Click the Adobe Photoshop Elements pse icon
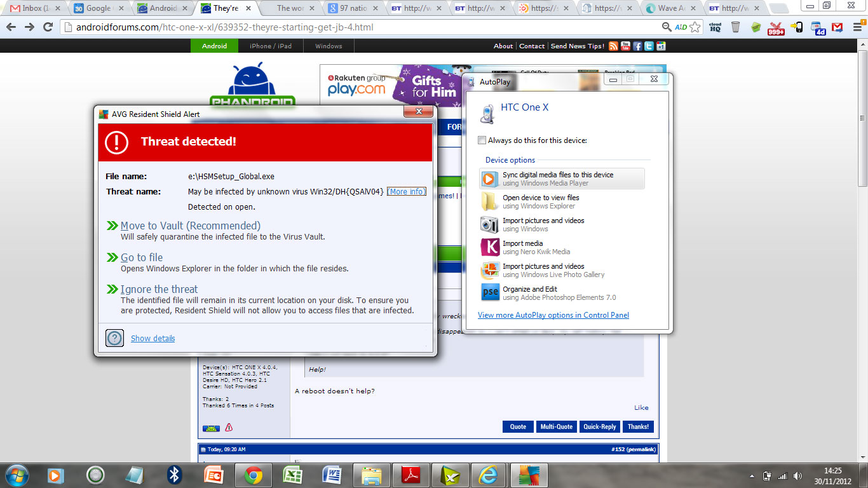868x488 pixels. point(489,293)
